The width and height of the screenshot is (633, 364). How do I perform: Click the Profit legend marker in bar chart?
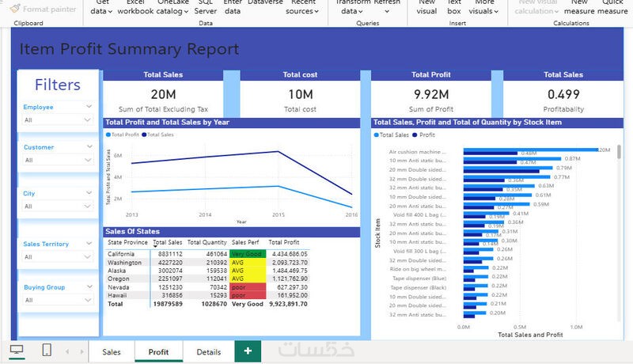click(415, 135)
